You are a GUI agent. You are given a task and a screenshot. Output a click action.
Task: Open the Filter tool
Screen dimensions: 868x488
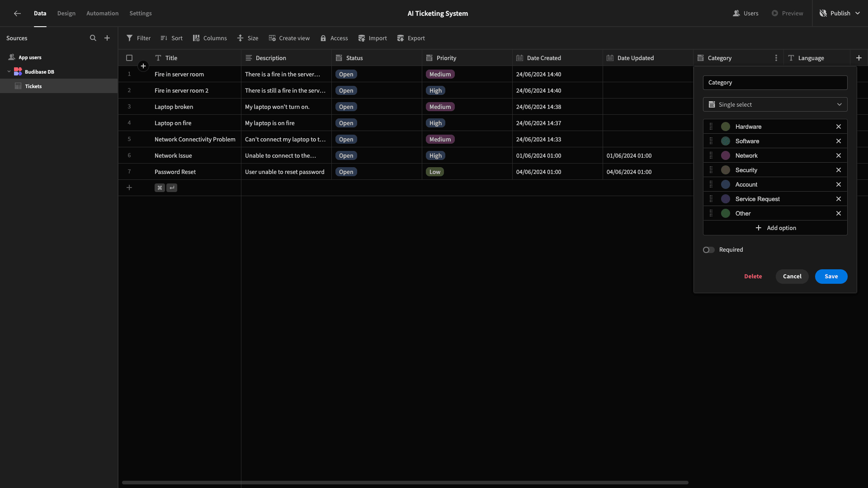pyautogui.click(x=138, y=38)
